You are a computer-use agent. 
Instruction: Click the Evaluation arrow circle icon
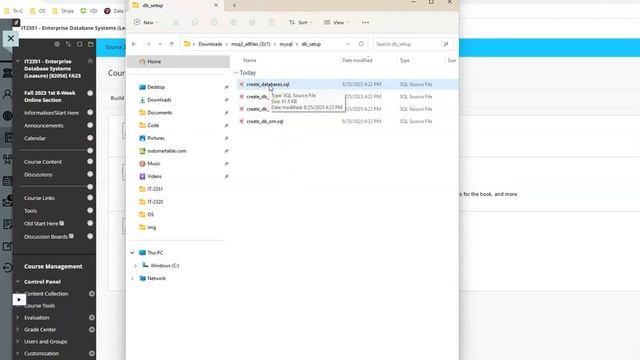(x=92, y=318)
